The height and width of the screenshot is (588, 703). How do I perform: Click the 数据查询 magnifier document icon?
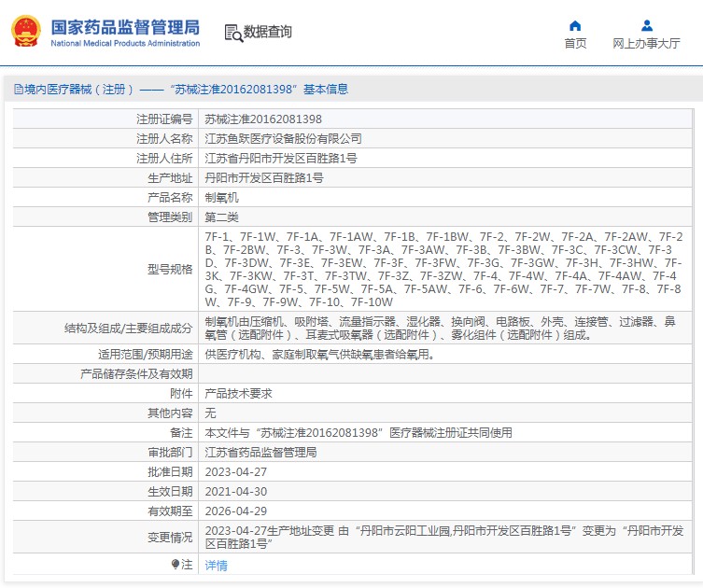(x=232, y=33)
